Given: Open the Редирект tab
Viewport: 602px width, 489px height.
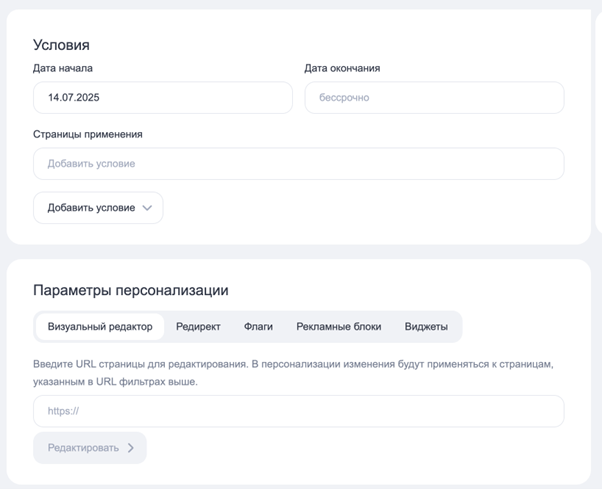Looking at the screenshot, I should 198,327.
